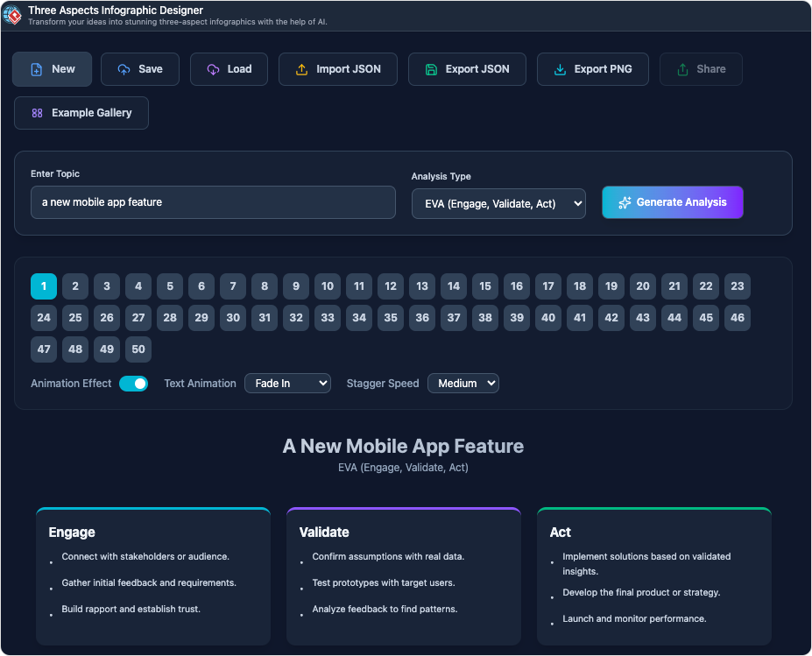The height and width of the screenshot is (656, 812).
Task: Choose style number 50
Action: tap(138, 349)
